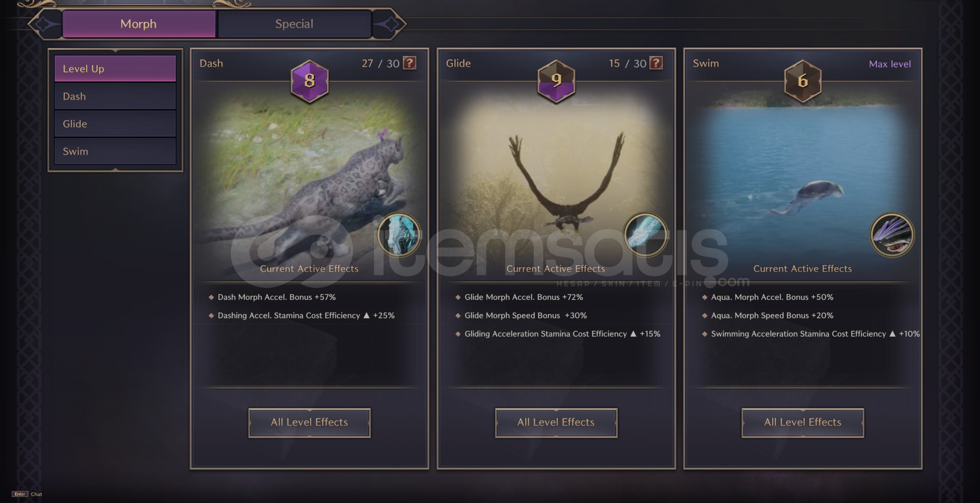Select Level Up in the sidebar
The width and height of the screenshot is (980, 503).
click(x=115, y=69)
